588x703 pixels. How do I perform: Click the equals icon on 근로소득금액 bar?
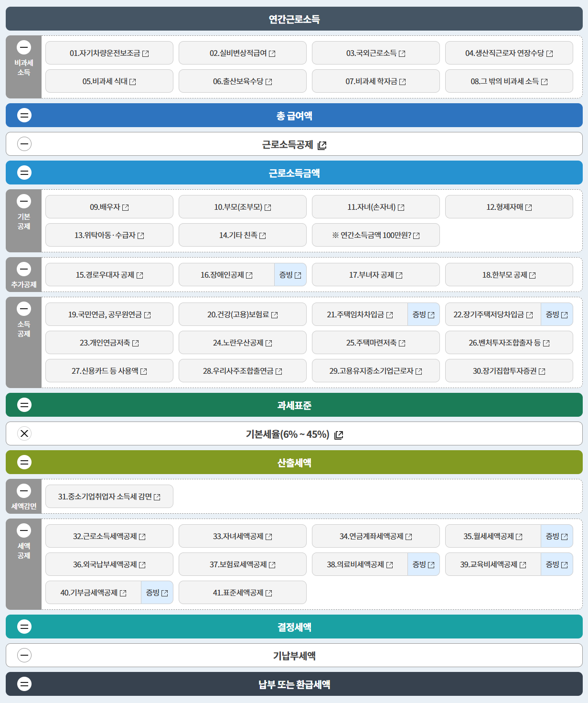(24, 173)
